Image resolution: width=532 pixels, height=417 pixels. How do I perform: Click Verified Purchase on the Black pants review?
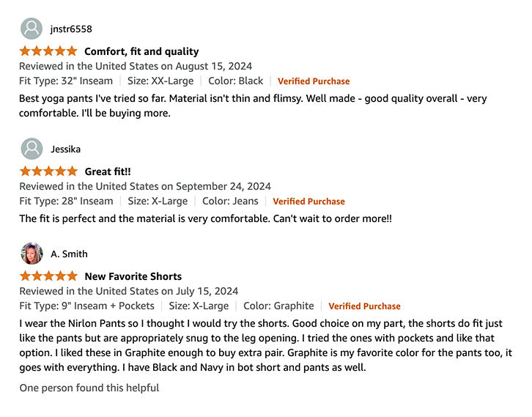(314, 81)
